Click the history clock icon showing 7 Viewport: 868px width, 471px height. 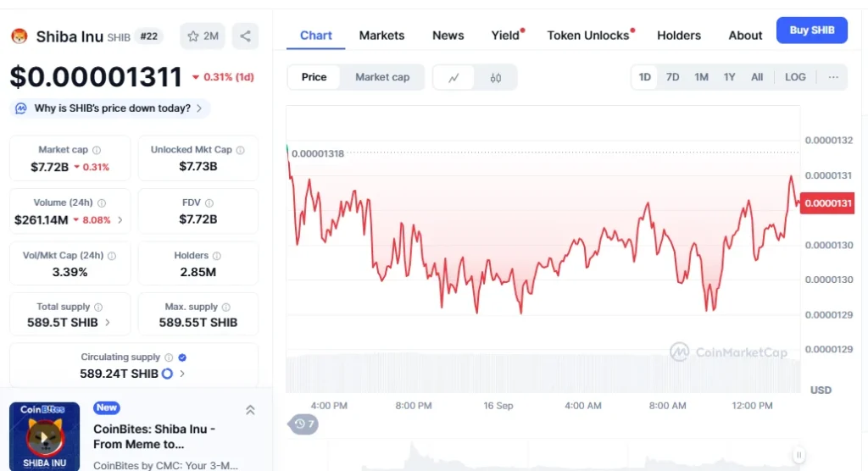point(303,424)
